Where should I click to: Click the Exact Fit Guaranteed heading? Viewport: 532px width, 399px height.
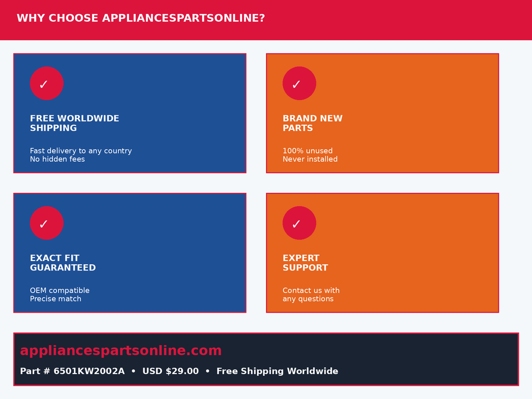pyautogui.click(x=63, y=263)
